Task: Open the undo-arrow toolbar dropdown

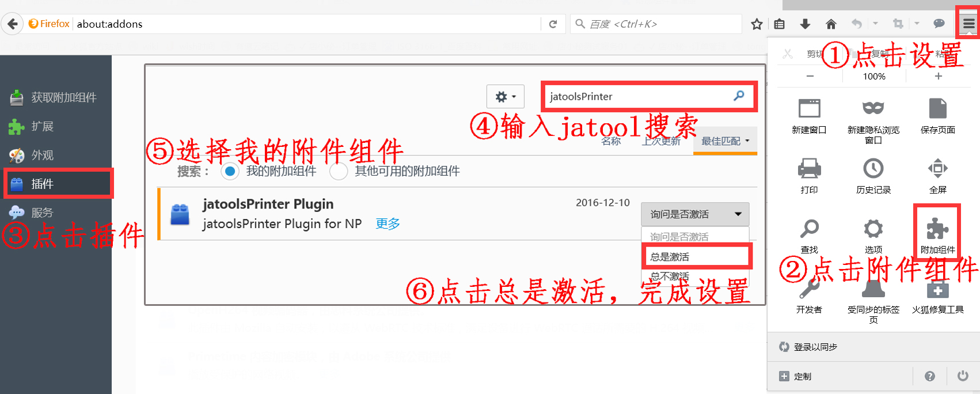Action: tap(875, 24)
